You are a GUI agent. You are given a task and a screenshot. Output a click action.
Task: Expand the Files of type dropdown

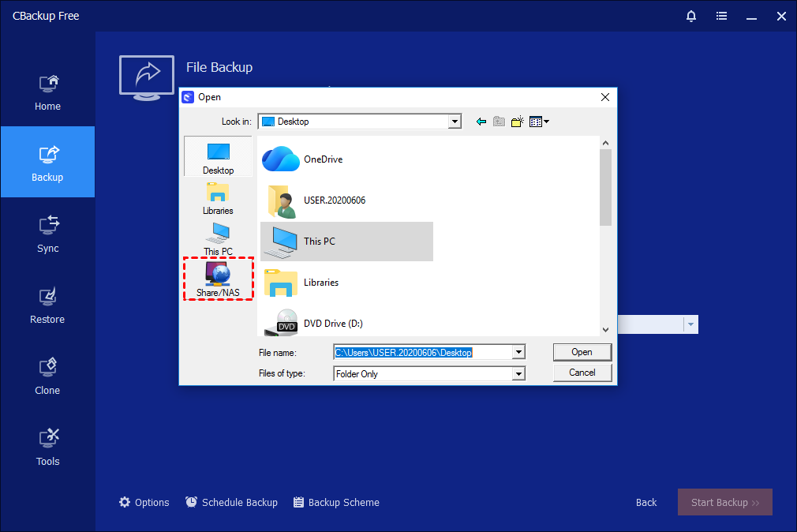[518, 374]
